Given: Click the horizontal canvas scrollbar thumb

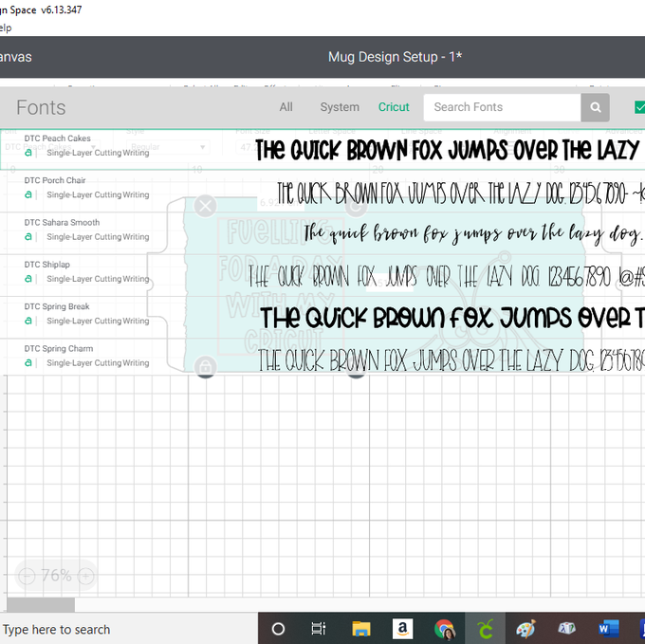Looking at the screenshot, I should (x=41, y=605).
